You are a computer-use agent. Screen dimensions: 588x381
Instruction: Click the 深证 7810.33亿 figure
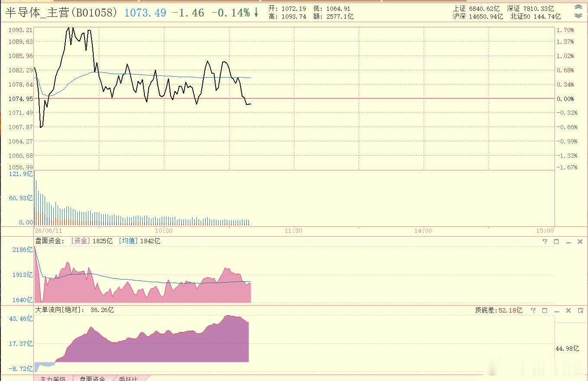[530, 8]
